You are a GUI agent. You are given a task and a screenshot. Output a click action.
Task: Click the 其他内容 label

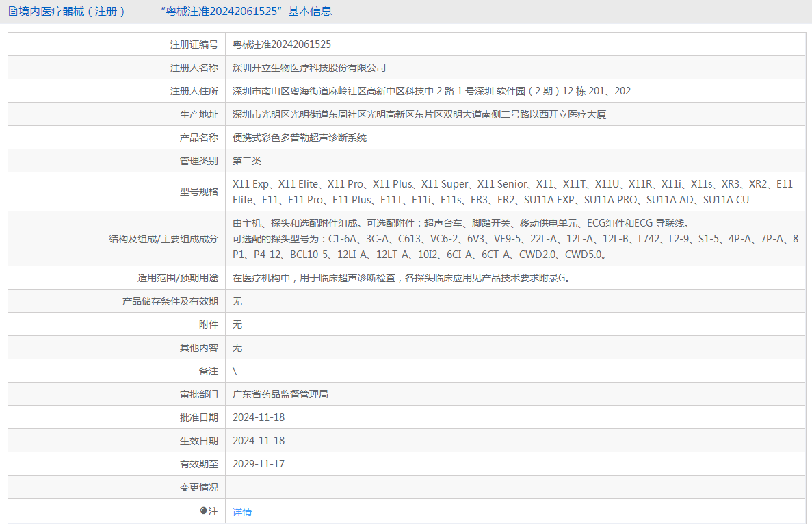click(x=199, y=348)
